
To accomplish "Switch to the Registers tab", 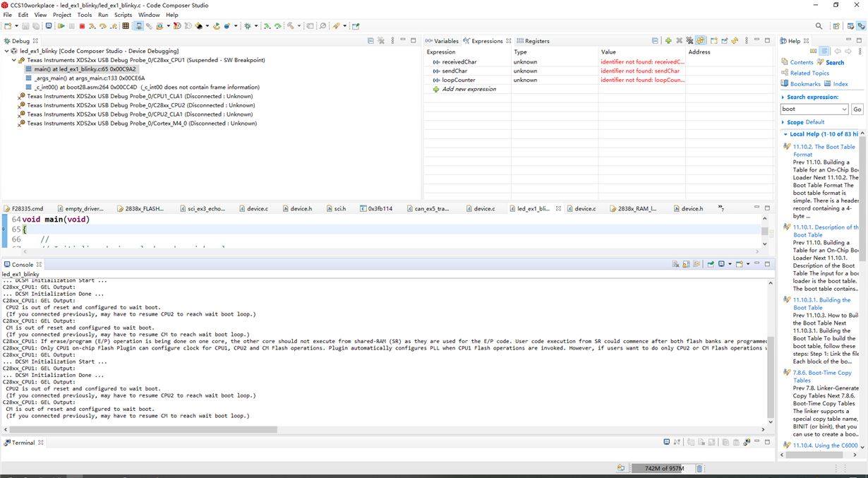I will 533,41.
